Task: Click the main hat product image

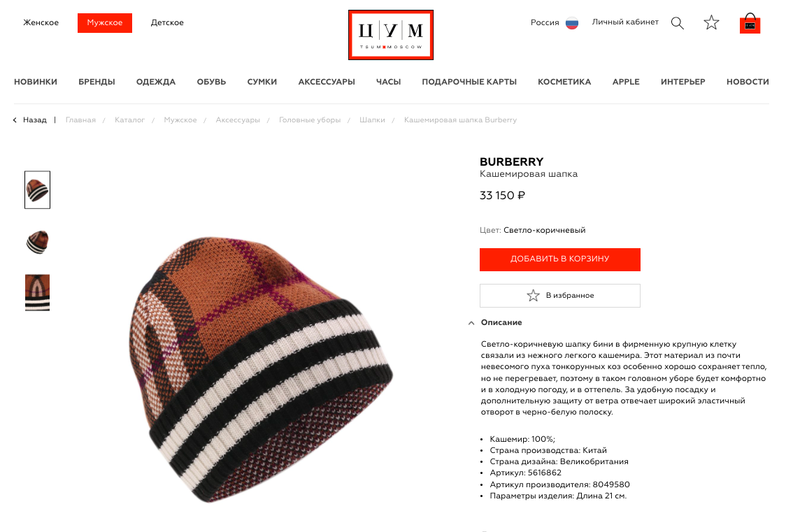Action: pos(261,369)
